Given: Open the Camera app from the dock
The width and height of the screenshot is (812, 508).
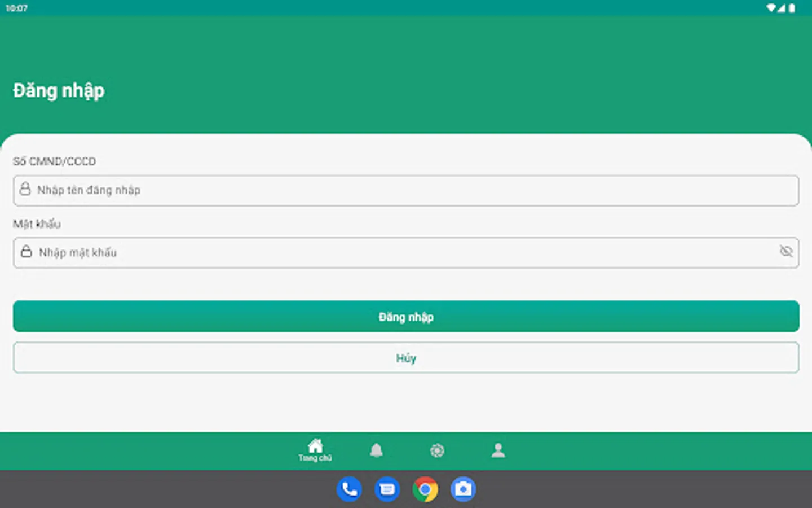Looking at the screenshot, I should pos(462,489).
